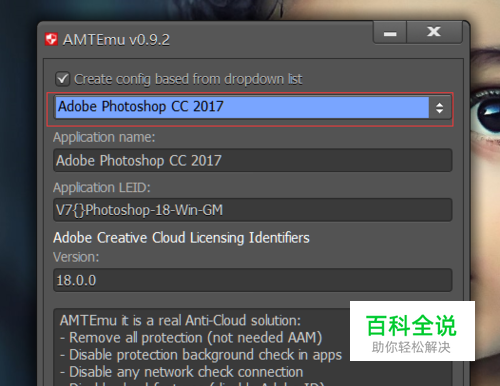The height and width of the screenshot is (386, 500).
Task: Click the Application LEID input field
Action: (253, 210)
